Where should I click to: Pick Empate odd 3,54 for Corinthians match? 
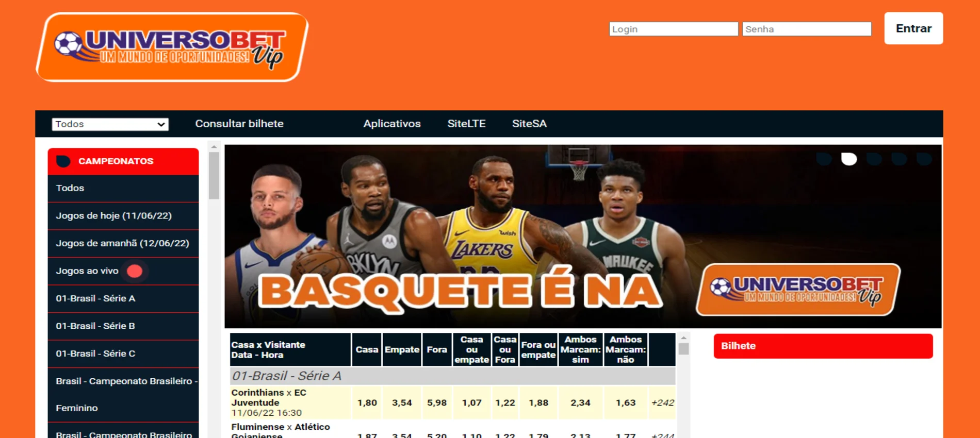coord(402,403)
